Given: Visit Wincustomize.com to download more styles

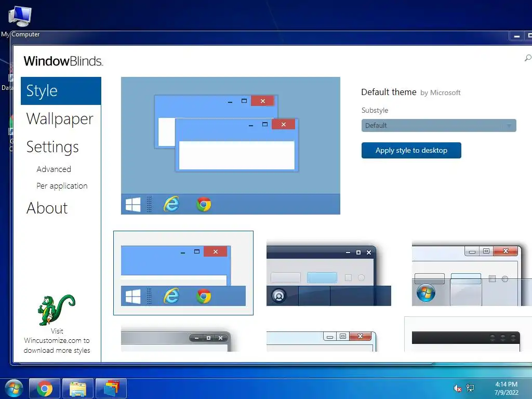Looking at the screenshot, I should tap(57, 341).
